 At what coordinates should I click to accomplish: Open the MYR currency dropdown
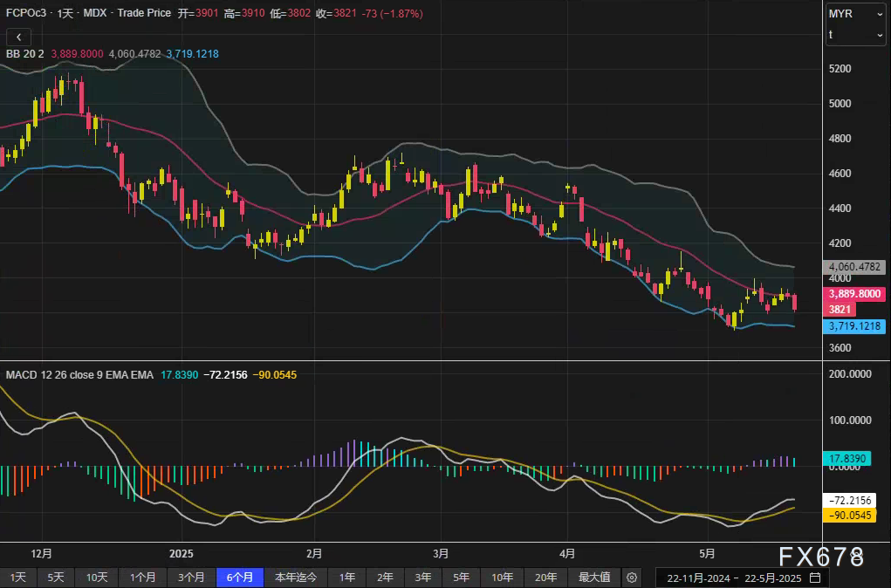coord(855,14)
